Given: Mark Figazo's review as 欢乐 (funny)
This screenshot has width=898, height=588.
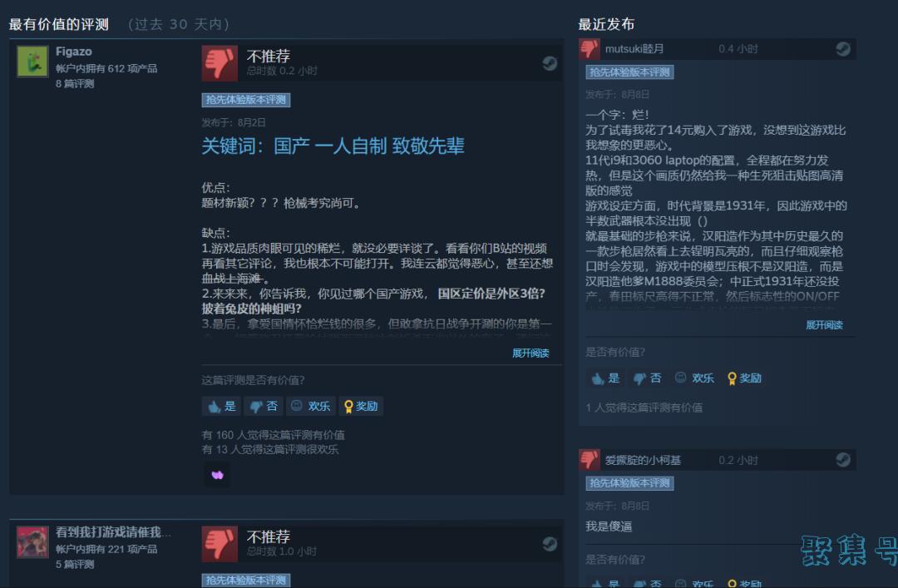Looking at the screenshot, I should [x=310, y=407].
